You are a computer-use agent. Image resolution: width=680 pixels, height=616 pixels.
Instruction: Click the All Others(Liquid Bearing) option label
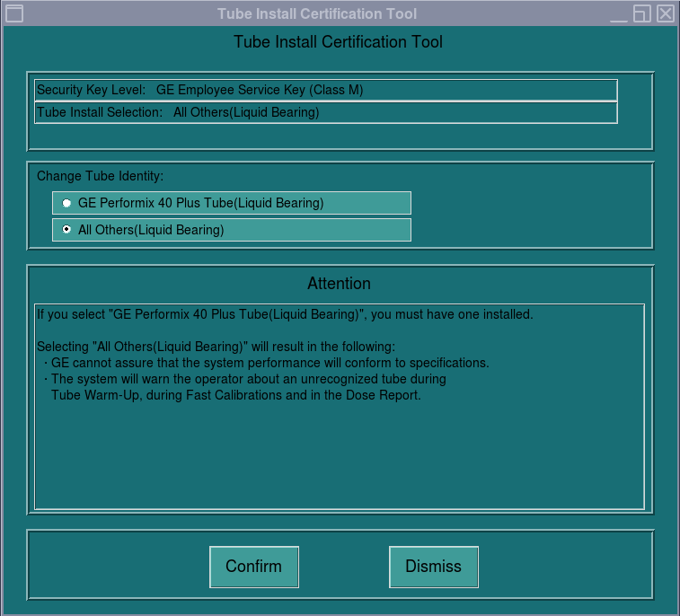(150, 230)
